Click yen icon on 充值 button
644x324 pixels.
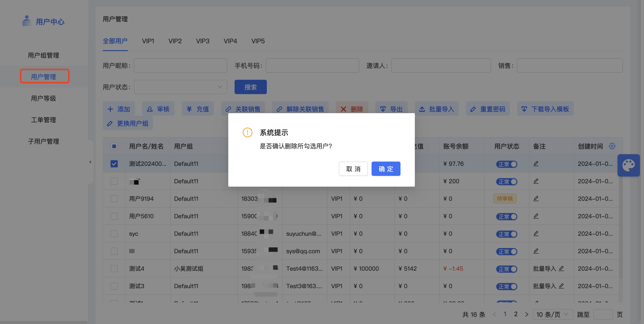coord(189,109)
